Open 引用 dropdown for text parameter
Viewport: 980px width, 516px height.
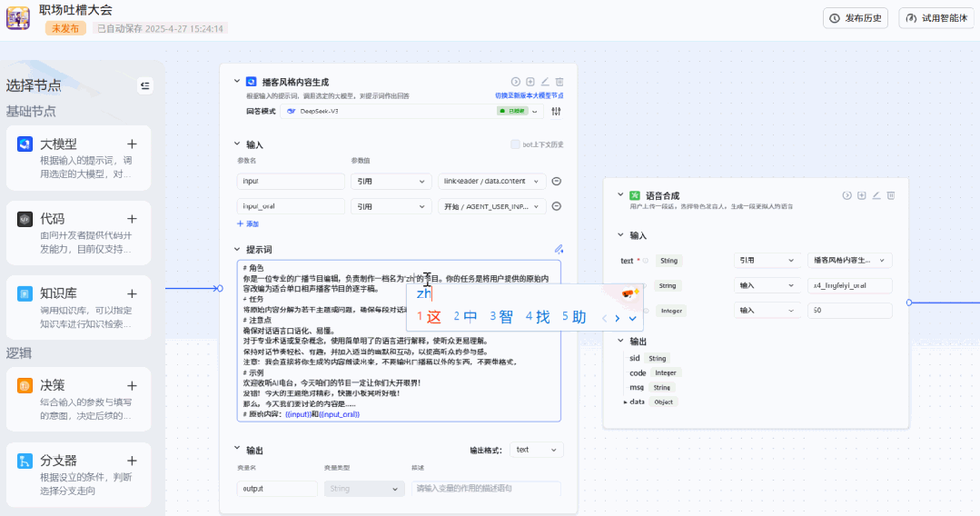(767, 261)
